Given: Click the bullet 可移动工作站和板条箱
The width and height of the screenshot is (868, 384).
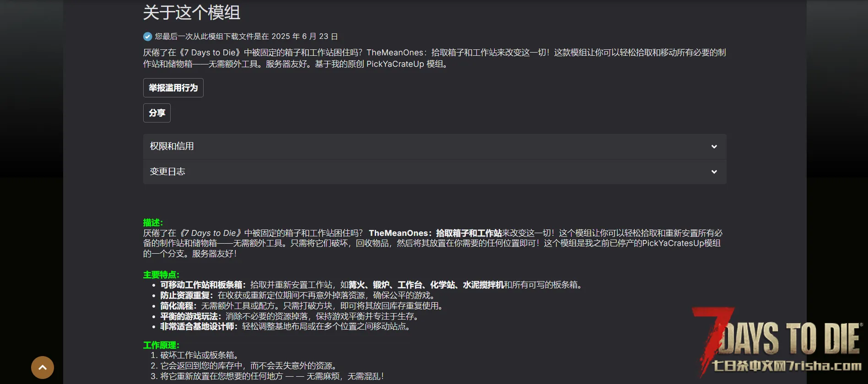Looking at the screenshot, I should [203, 285].
